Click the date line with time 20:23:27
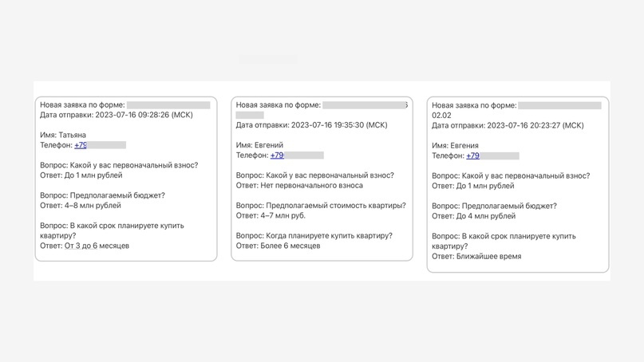Screen dimensions: 644x362 [x=508, y=125]
